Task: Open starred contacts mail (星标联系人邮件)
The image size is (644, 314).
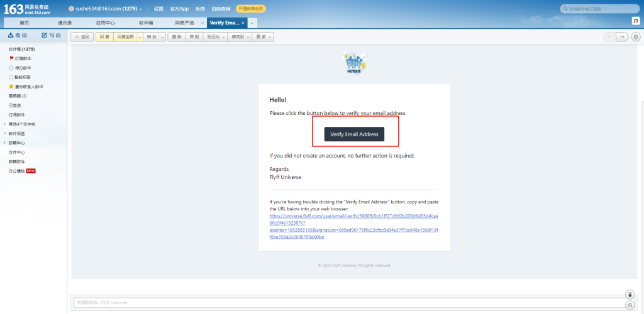Action: pyautogui.click(x=29, y=86)
